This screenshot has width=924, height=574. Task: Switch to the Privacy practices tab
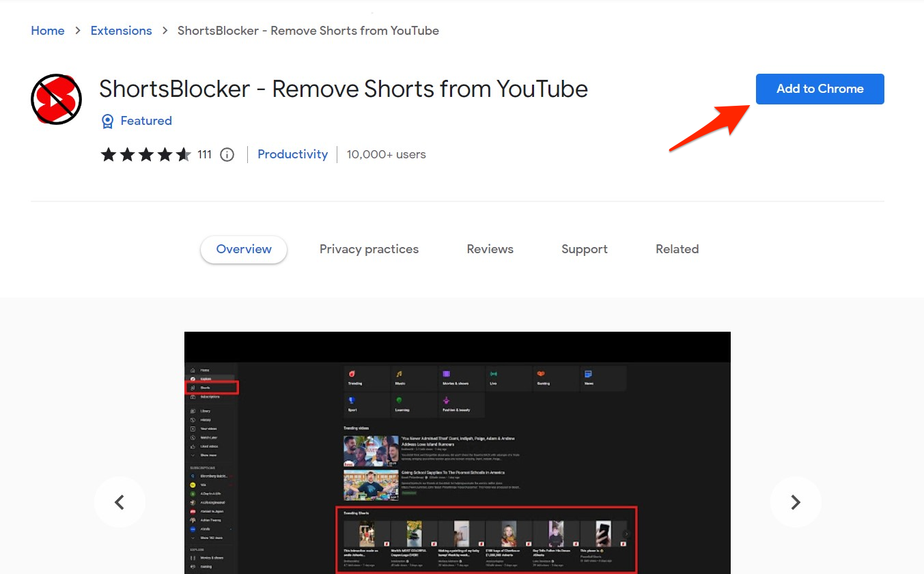point(369,249)
